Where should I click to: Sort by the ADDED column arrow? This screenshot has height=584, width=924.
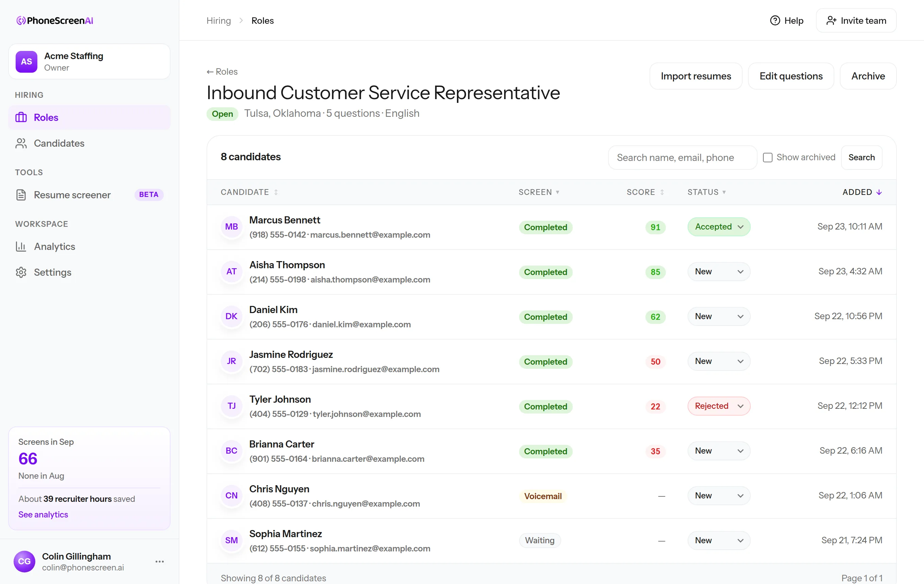[x=879, y=192]
